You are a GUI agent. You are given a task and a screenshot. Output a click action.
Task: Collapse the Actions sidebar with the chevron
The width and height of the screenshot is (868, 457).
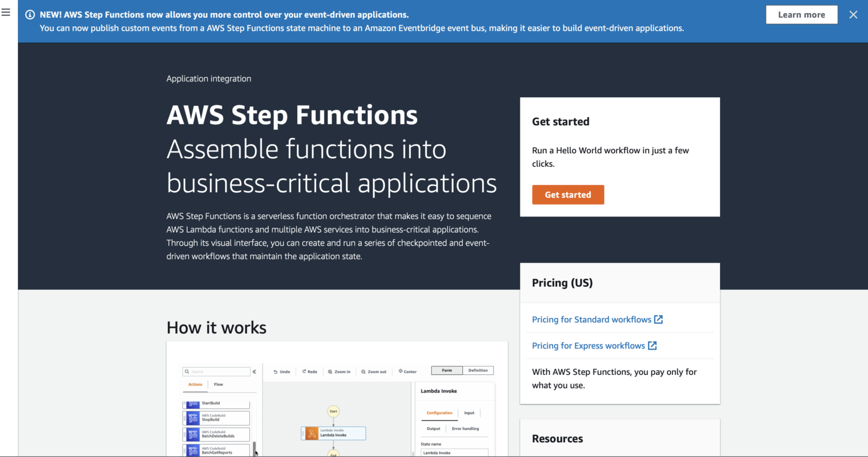(x=254, y=372)
